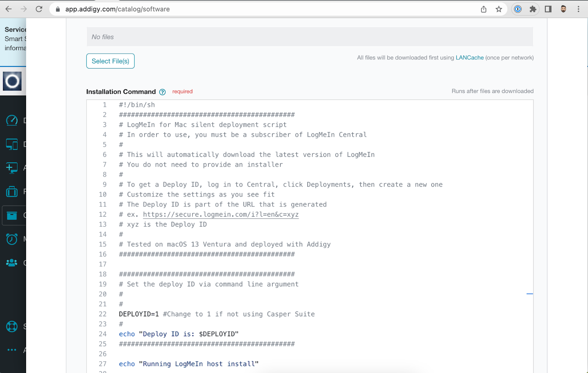Click 'Tested on macOS 13 Ventura' comment line

click(225, 244)
